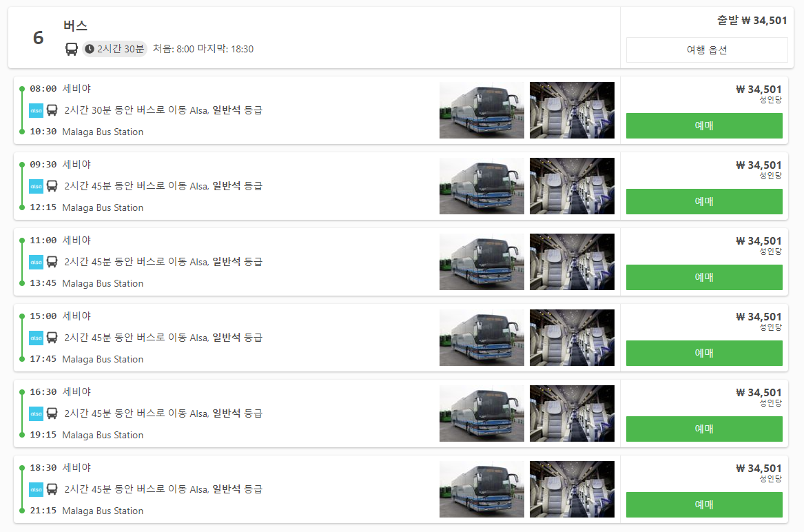This screenshot has width=804, height=532.
Task: View the bus exterior photo for 15:00 trip
Action: coord(482,338)
